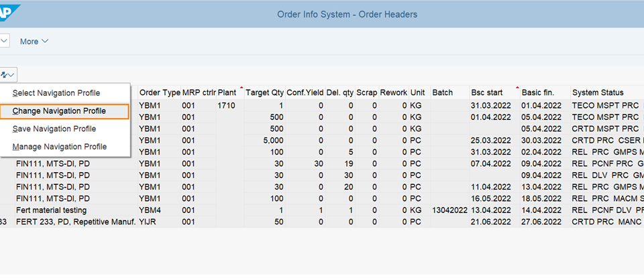Choose Change Navigation Profile
The image size is (644, 278).
tap(64, 111)
